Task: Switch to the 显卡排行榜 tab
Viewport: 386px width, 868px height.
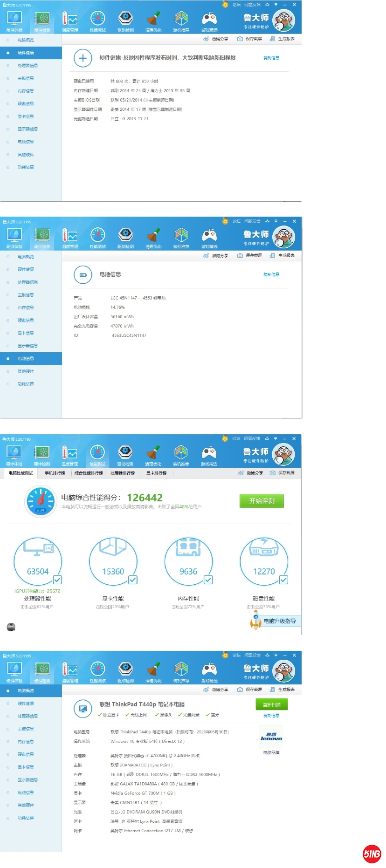Action: tap(156, 473)
